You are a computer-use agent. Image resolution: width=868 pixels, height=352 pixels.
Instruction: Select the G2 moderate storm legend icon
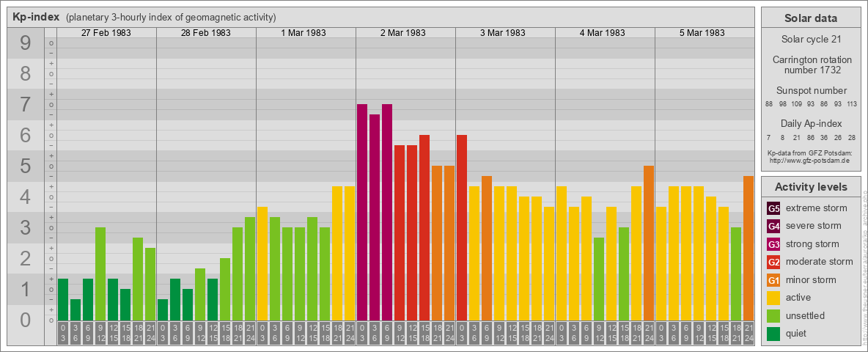(x=773, y=262)
